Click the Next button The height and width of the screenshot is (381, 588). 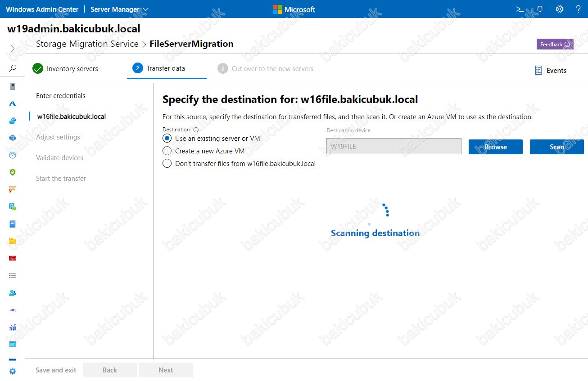tap(166, 370)
